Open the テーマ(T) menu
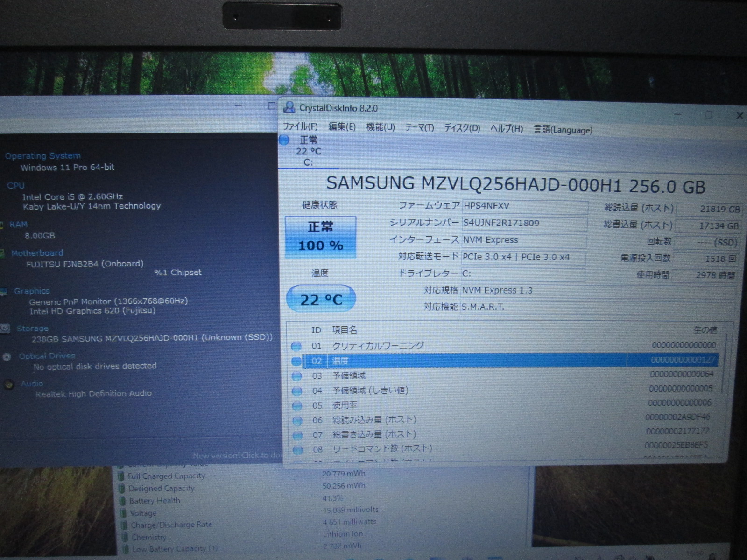 pos(419,127)
